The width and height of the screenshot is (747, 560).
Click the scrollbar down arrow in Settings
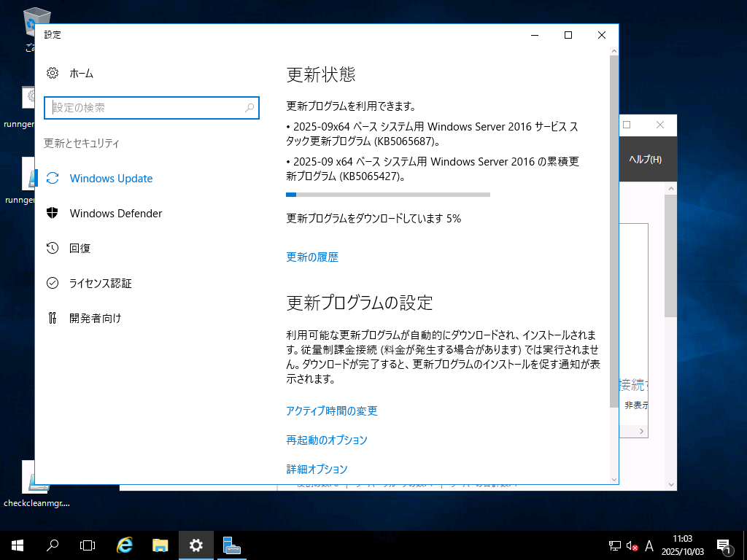click(x=614, y=478)
